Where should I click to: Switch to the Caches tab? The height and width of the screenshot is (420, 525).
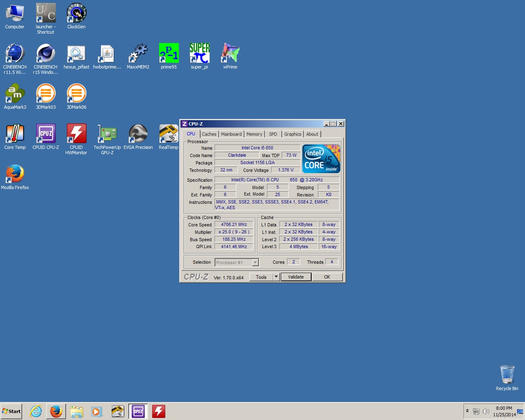point(209,134)
